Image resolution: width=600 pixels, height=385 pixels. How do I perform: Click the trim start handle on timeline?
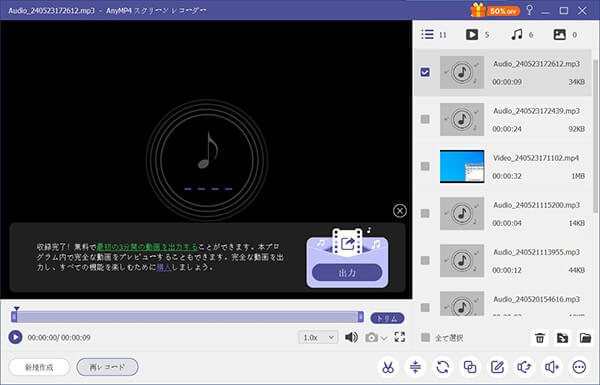(x=14, y=316)
